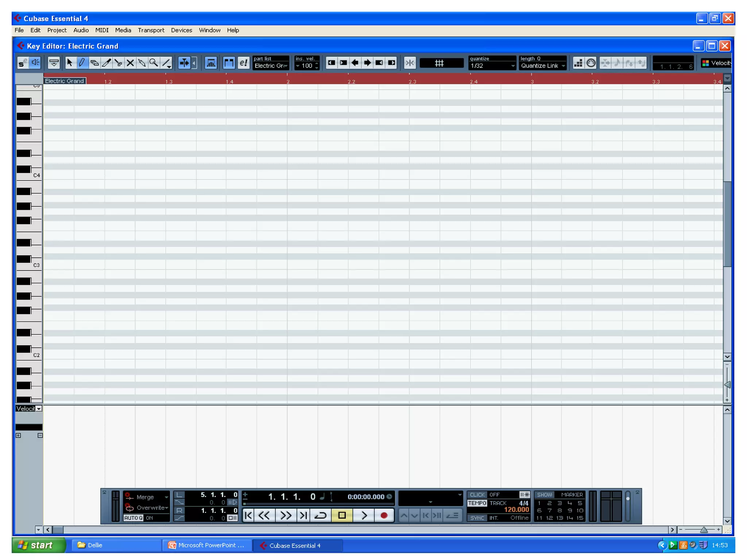The height and width of the screenshot is (560, 747).
Task: Click the Edit In-Place e! icon
Action: (243, 63)
